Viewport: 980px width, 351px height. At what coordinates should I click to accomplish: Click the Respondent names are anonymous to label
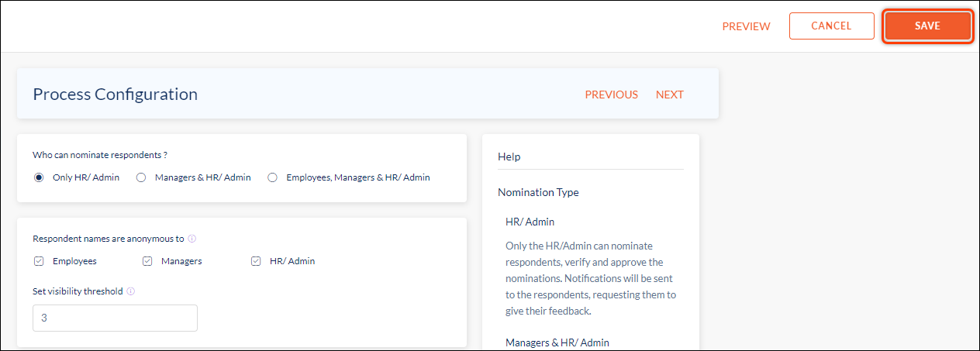(x=109, y=239)
